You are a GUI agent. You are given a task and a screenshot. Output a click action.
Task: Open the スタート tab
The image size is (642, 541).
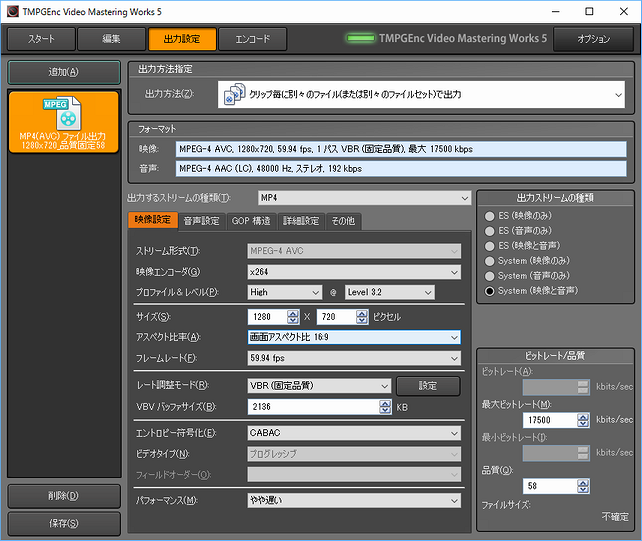coord(41,39)
